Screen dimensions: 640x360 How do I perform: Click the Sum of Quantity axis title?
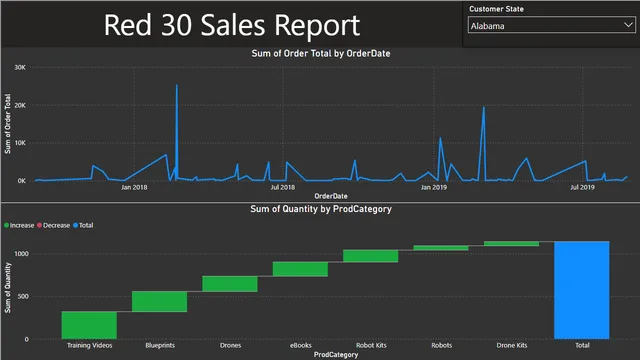pos(7,288)
